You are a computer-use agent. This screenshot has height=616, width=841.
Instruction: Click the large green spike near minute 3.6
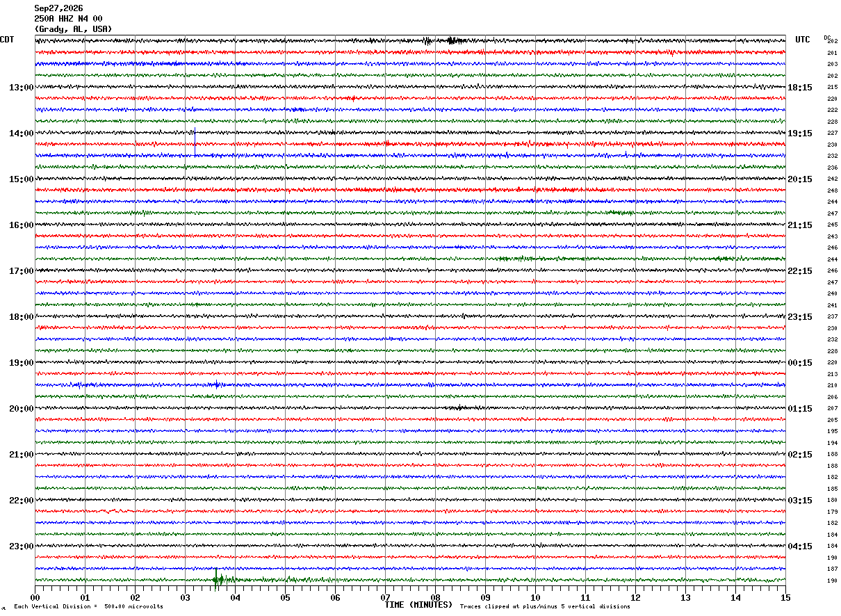point(216,578)
